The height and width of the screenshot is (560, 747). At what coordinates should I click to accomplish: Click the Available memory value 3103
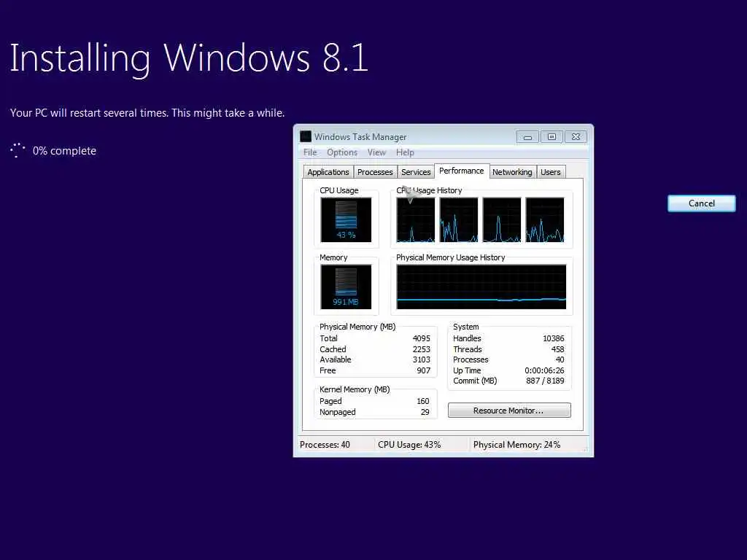pos(421,360)
